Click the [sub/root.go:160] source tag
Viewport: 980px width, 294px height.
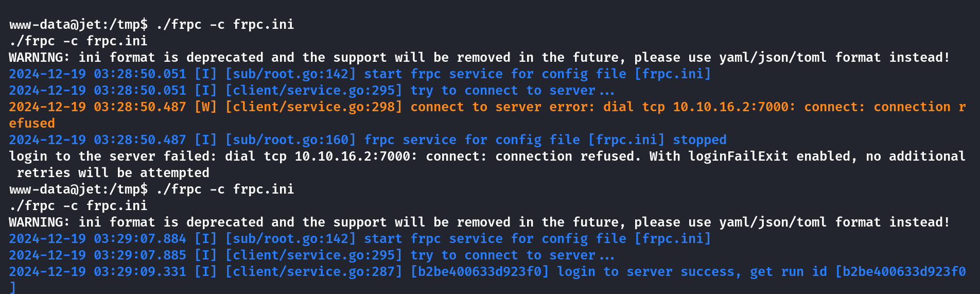[x=290, y=140]
